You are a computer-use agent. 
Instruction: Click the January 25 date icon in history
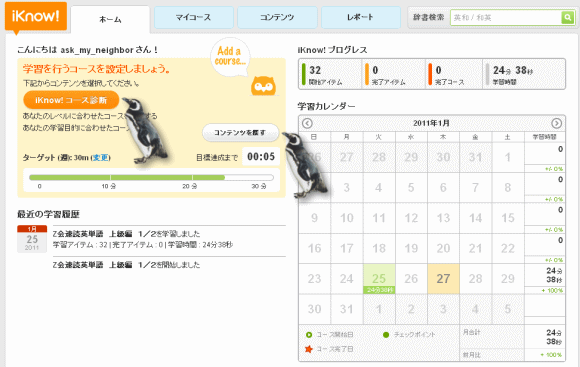pyautogui.click(x=32, y=239)
